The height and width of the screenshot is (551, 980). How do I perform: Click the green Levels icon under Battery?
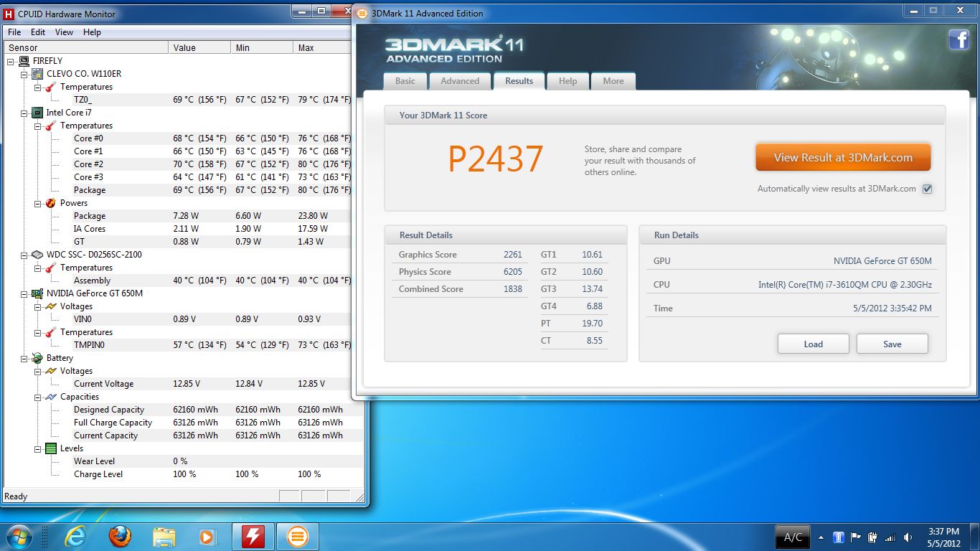click(x=51, y=448)
